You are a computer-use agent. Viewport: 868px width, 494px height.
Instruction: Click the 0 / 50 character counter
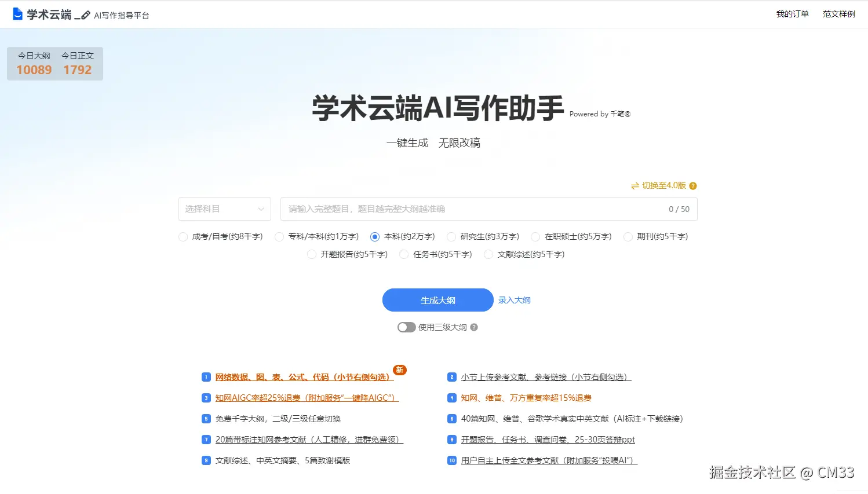pyautogui.click(x=679, y=209)
